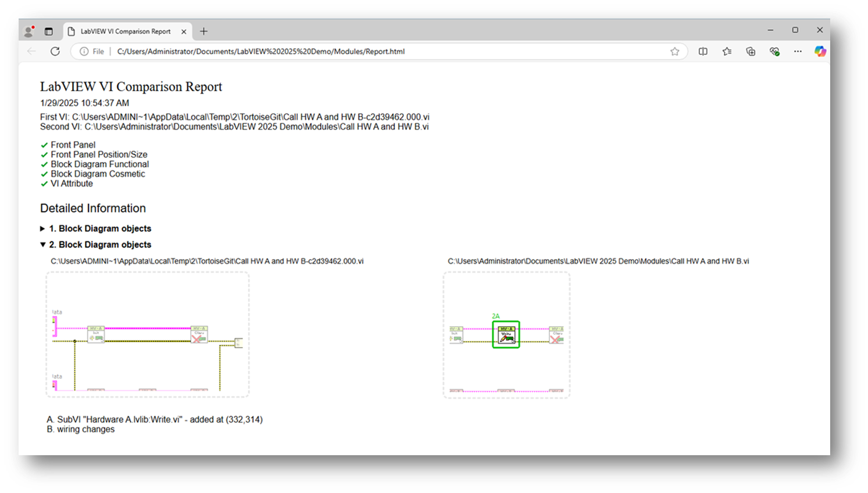The image size is (868, 493).
Task: Open a new browser tab
Action: [x=203, y=31]
